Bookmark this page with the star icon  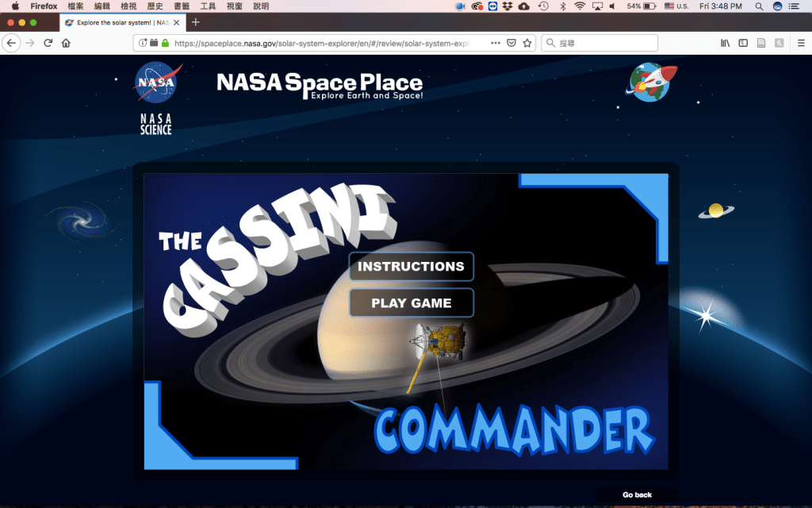pyautogui.click(x=527, y=43)
